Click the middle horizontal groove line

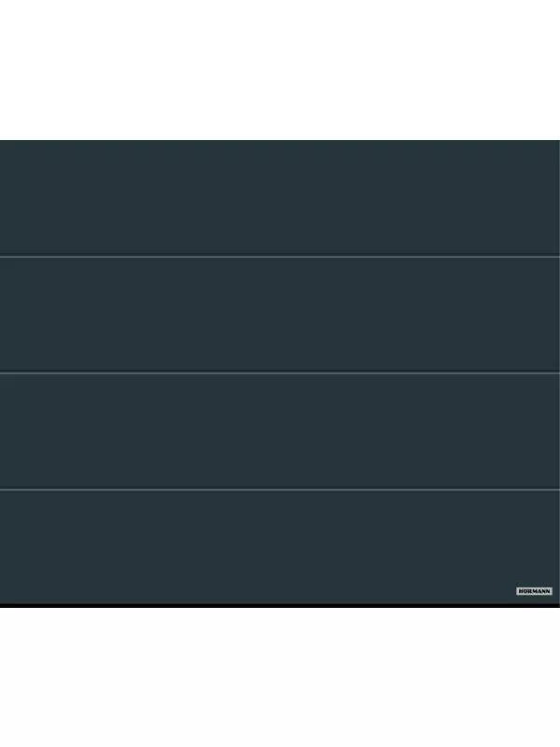pyautogui.click(x=280, y=373)
